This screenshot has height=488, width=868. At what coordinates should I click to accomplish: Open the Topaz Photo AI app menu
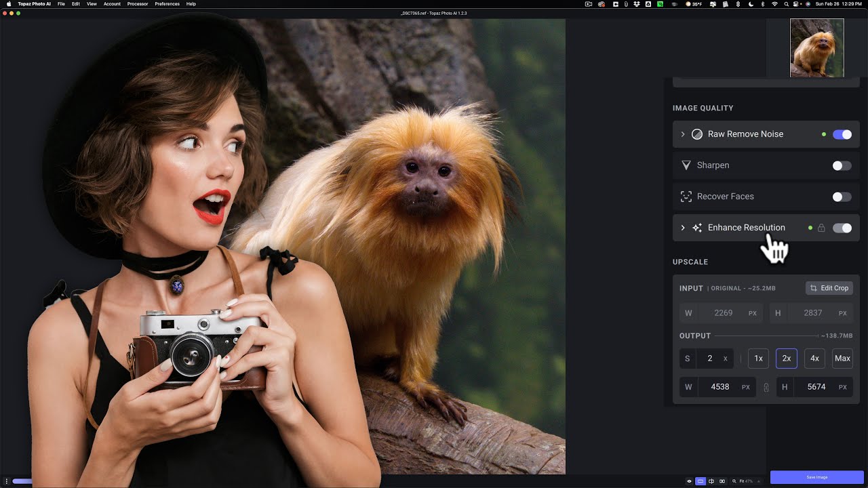(x=34, y=4)
